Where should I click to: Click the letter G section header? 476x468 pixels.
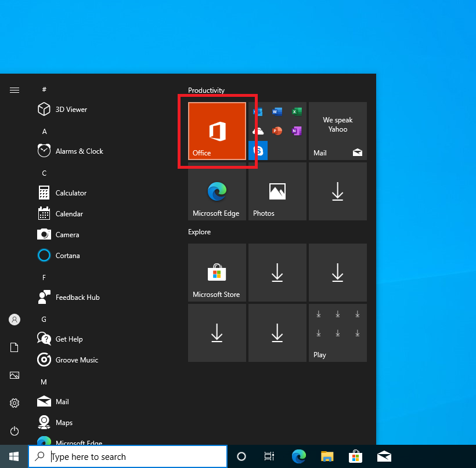coord(44,320)
